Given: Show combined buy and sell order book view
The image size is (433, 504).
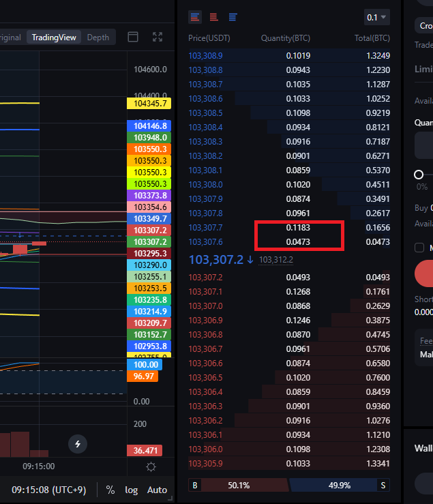Looking at the screenshot, I should tap(195, 17).
